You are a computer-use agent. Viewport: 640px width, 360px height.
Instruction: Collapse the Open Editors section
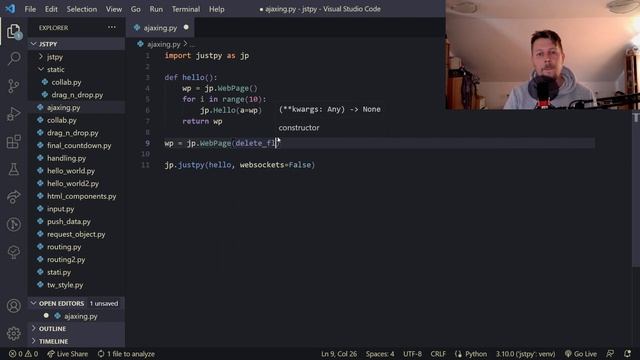point(76,303)
